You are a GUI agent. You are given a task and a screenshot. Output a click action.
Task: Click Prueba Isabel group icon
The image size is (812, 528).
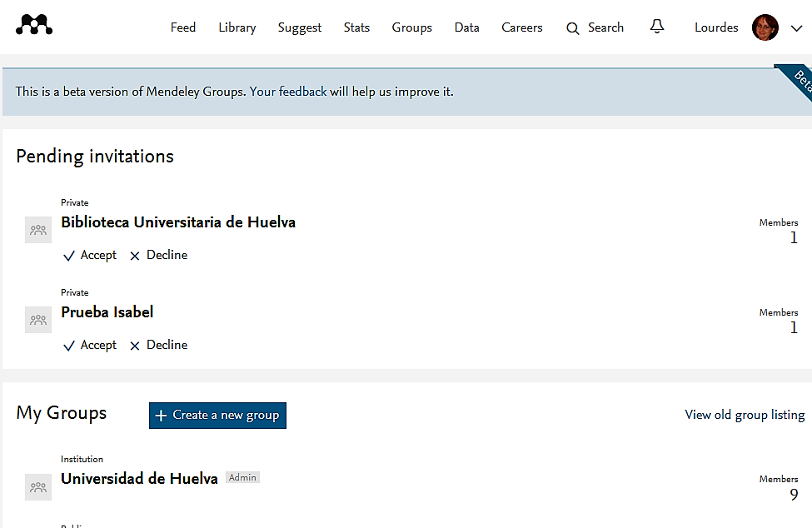pos(38,320)
